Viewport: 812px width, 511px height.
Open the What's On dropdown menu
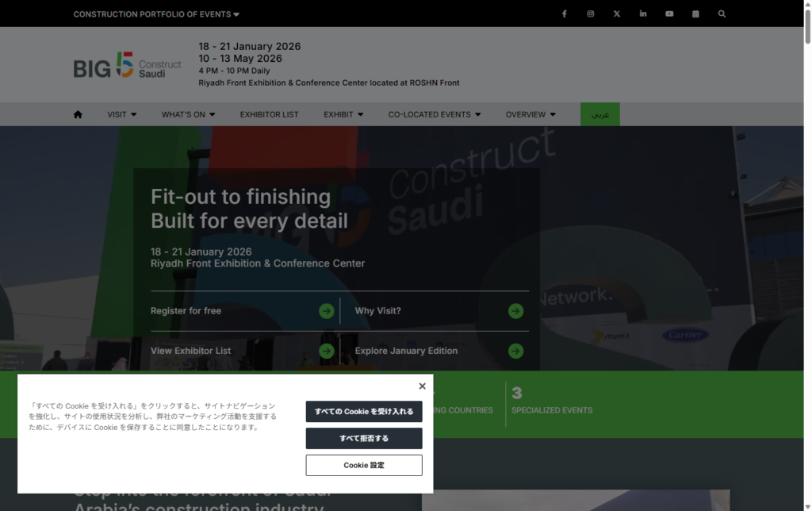(x=189, y=114)
